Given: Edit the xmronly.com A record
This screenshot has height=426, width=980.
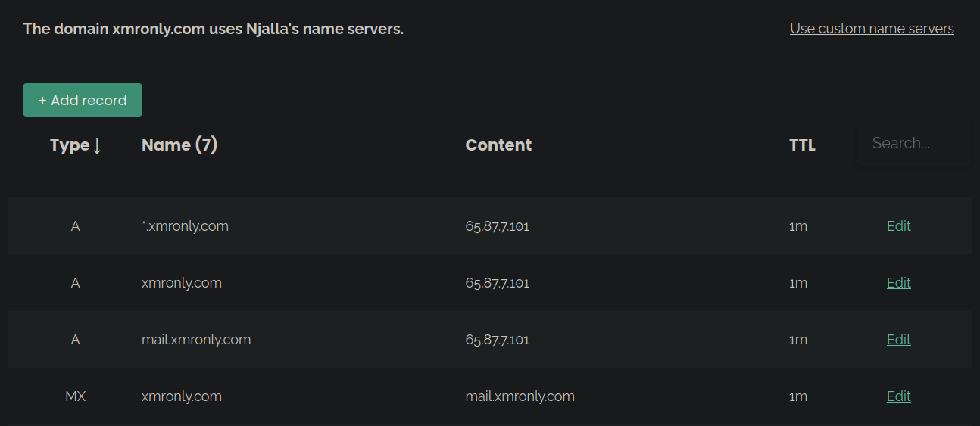Looking at the screenshot, I should [898, 283].
